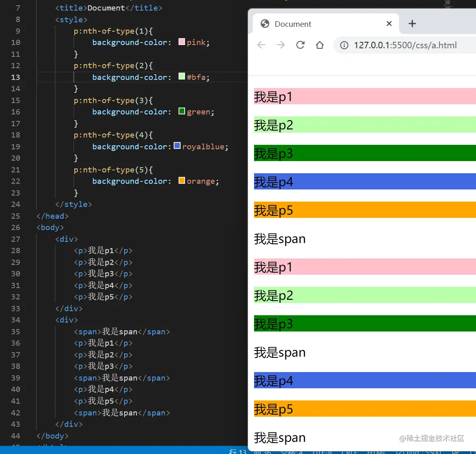Click the orange 我是p5 paragraph in second group
Screen dimensions: 476x454
(365, 409)
